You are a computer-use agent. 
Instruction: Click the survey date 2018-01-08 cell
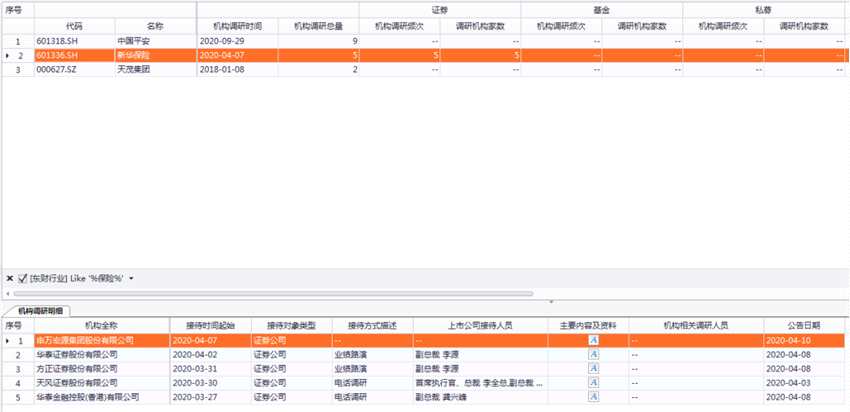pyautogui.click(x=238, y=69)
